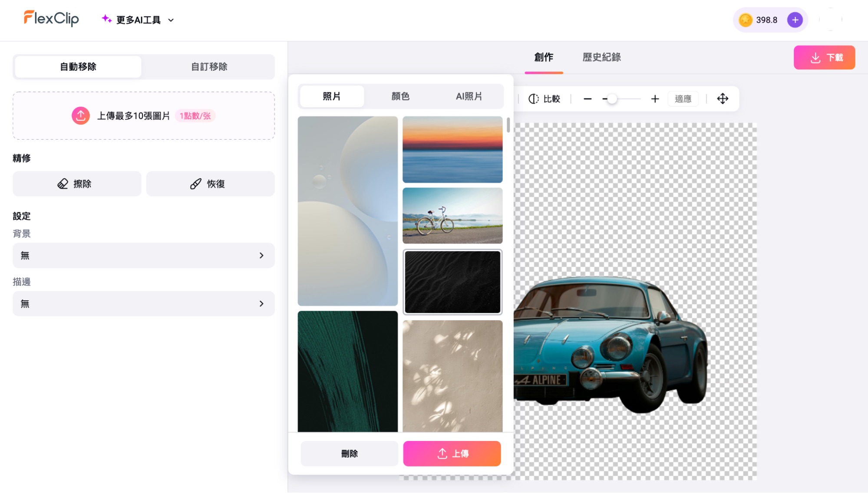The image size is (868, 493).
Task: Choose the black sand background thumbnail
Action: (452, 282)
